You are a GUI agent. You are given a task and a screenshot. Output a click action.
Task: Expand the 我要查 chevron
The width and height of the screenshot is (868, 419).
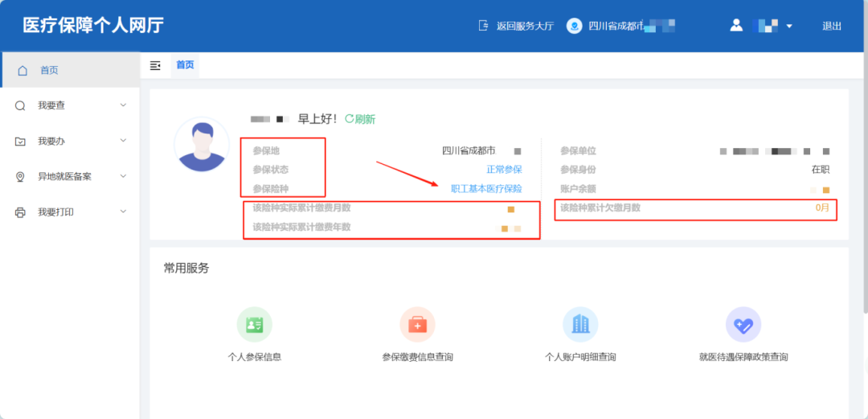pyautogui.click(x=124, y=105)
